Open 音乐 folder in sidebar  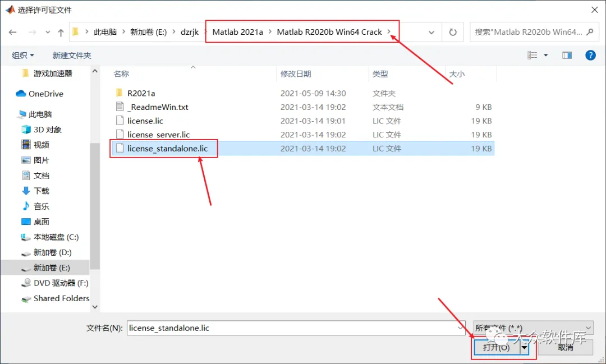pos(41,206)
